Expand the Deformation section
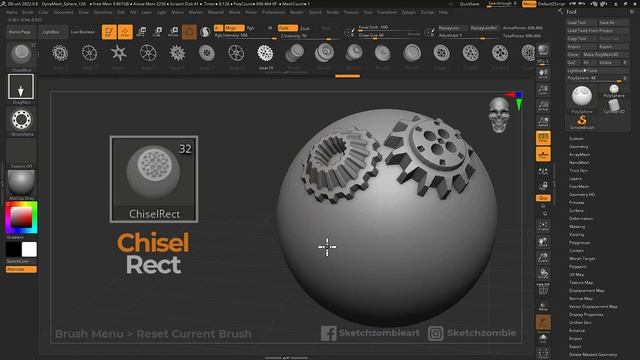Viewport: 640px width, 360px height. 581,219
